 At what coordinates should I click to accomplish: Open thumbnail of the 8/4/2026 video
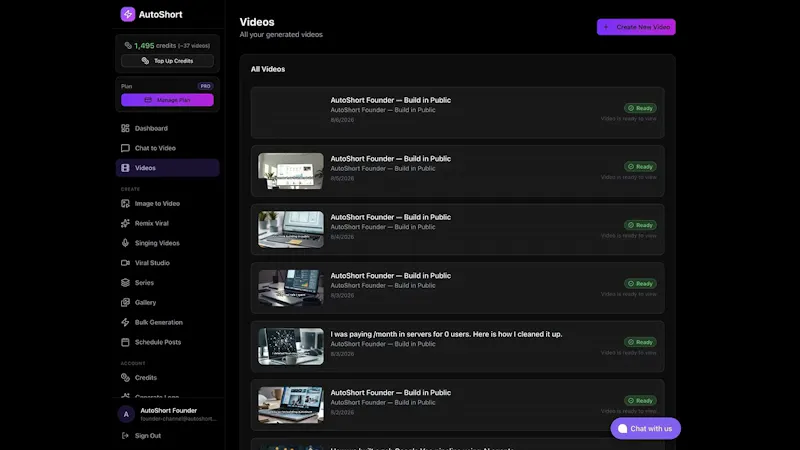291,230
